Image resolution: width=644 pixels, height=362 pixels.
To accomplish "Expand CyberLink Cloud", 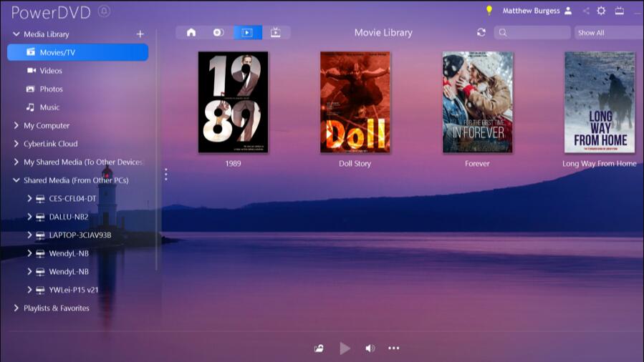I will (x=16, y=144).
